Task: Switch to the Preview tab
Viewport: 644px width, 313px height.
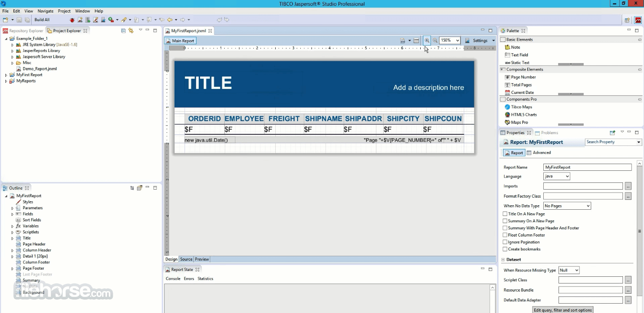Action: pos(202,259)
